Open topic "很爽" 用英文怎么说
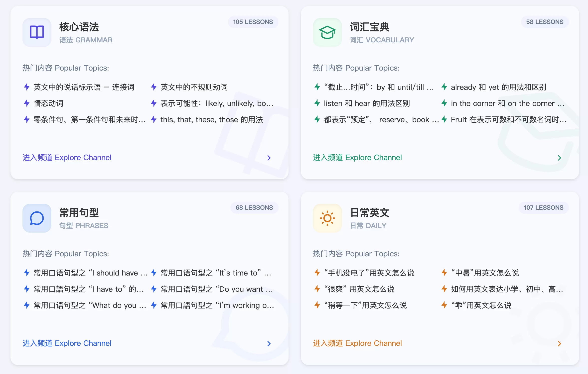 (x=359, y=289)
